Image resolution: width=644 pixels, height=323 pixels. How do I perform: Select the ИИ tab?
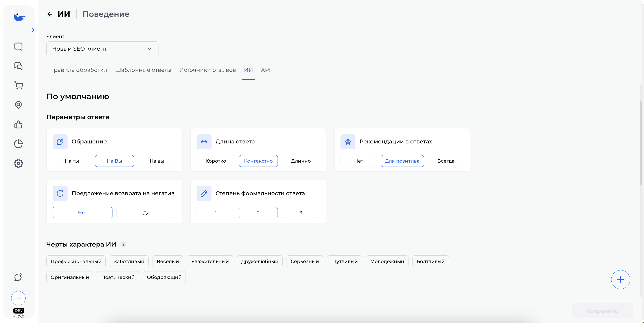click(x=248, y=70)
